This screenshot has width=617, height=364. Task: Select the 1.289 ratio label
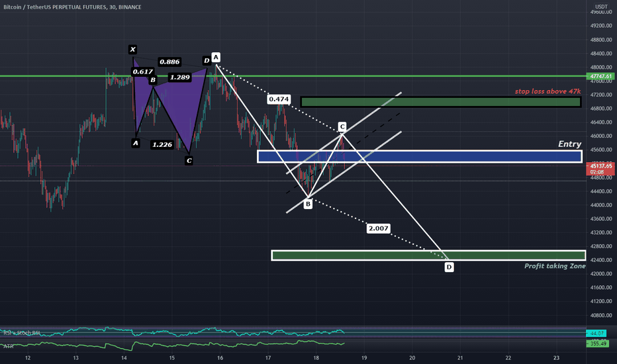click(x=180, y=77)
